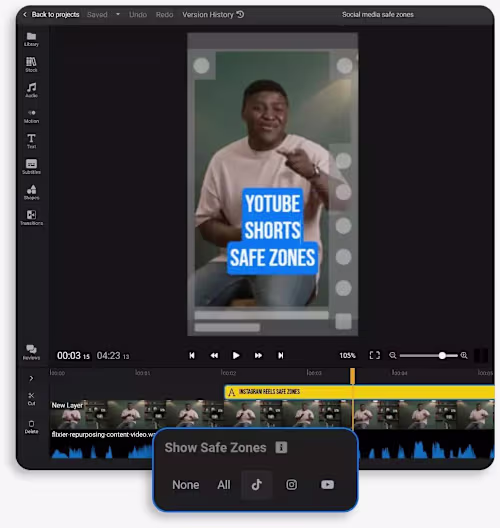Show YouTube safe zones
This screenshot has width=500, height=528.
(x=327, y=485)
